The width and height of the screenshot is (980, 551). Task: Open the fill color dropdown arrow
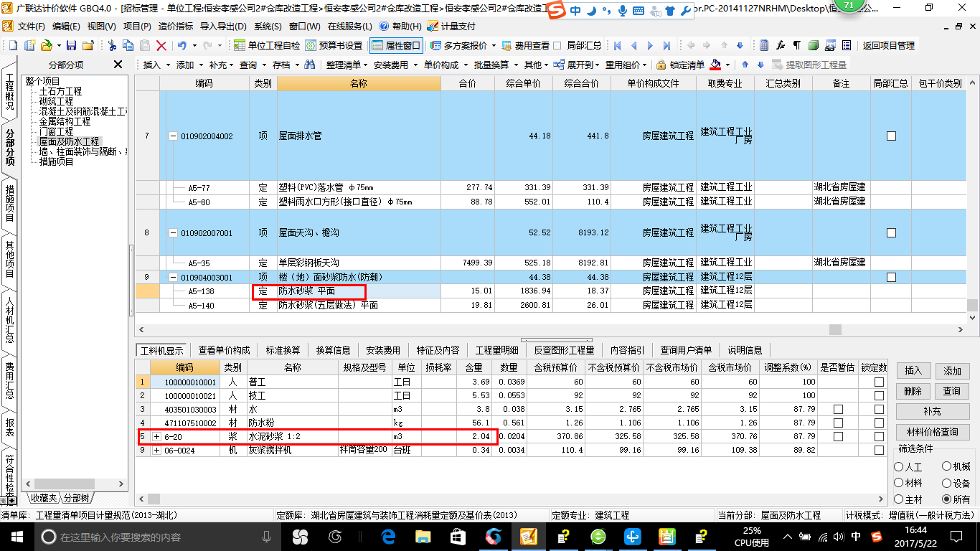[727, 65]
